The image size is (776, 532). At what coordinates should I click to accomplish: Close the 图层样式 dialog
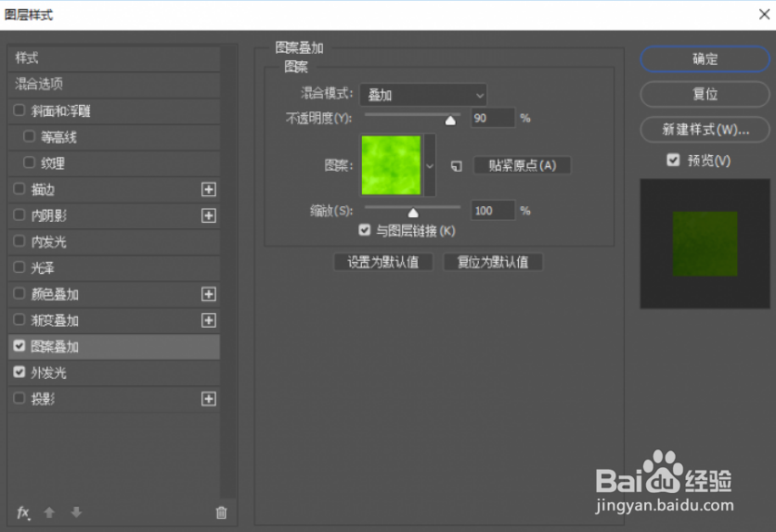point(764,15)
